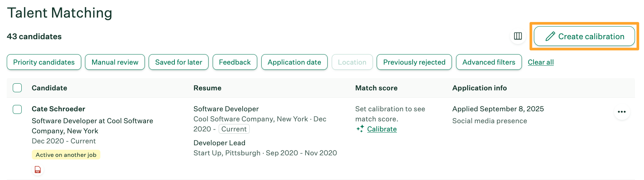Open Cate Schroeder's candidate profile
644x180 pixels.
pos(58,109)
